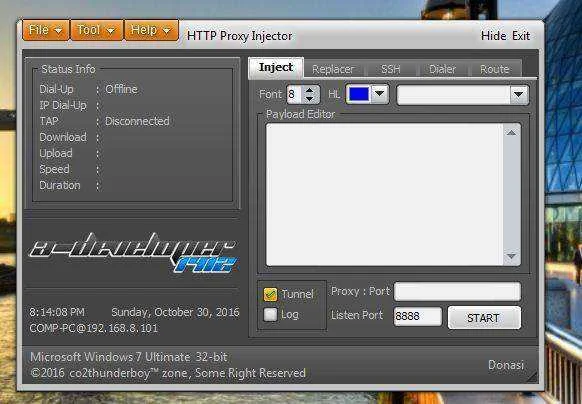Click the 8:14:08 PM time text

click(57, 312)
